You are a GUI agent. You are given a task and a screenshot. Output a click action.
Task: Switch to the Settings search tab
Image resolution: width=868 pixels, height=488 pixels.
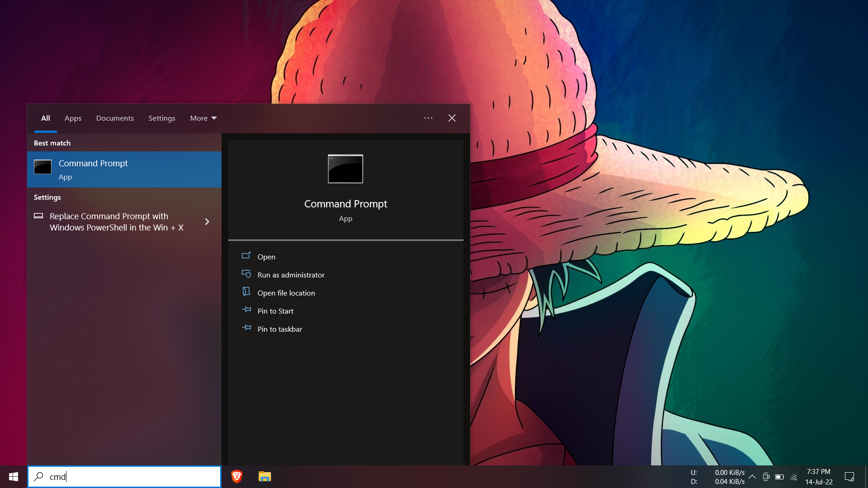(x=162, y=118)
